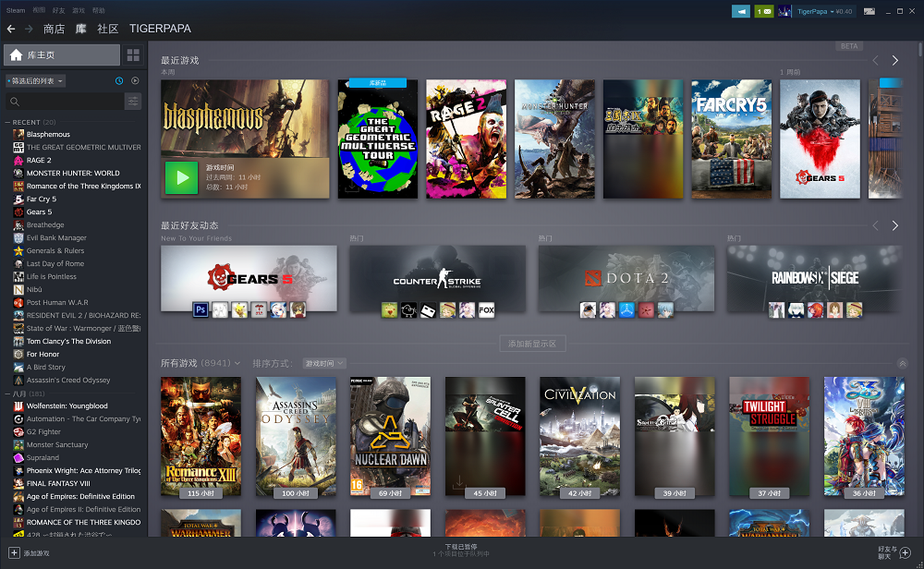Collapse all games section arrow
Viewport: 924px width, 569px height.
tap(902, 363)
